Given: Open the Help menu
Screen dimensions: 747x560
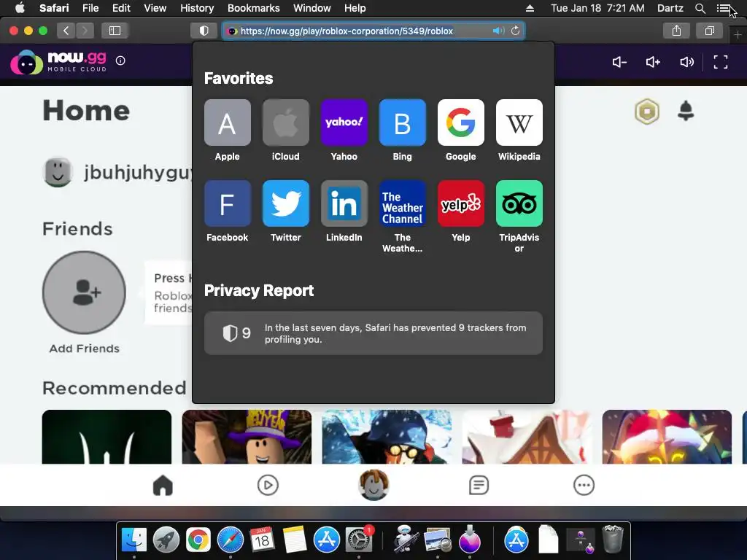Looking at the screenshot, I should point(355,8).
